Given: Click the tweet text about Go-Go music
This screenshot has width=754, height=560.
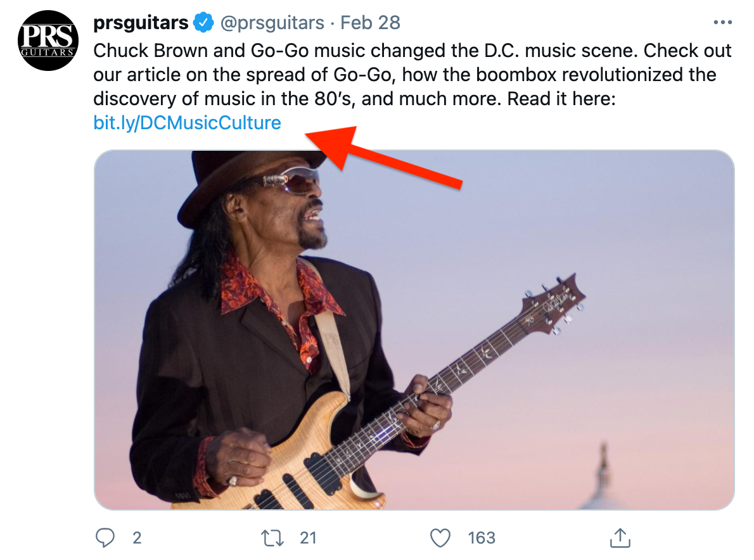Looking at the screenshot, I should pos(412,75).
